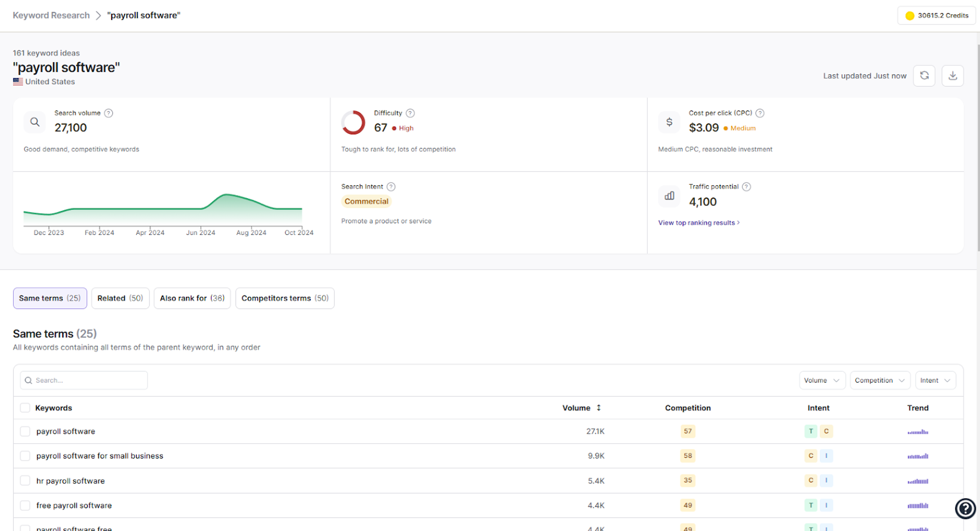
Task: Switch to the Related (50) tab
Action: pyautogui.click(x=120, y=298)
